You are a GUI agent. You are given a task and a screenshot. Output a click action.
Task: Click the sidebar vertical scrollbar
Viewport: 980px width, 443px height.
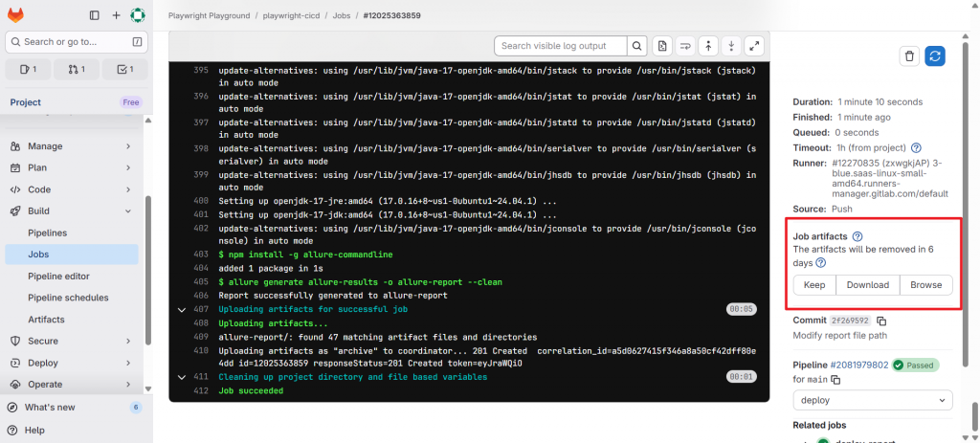(x=148, y=269)
